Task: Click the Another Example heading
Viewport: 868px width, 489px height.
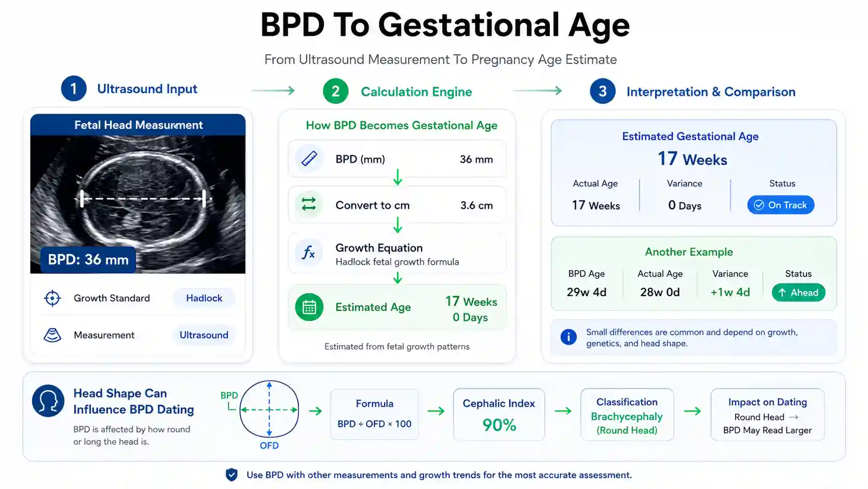Action: pos(689,252)
